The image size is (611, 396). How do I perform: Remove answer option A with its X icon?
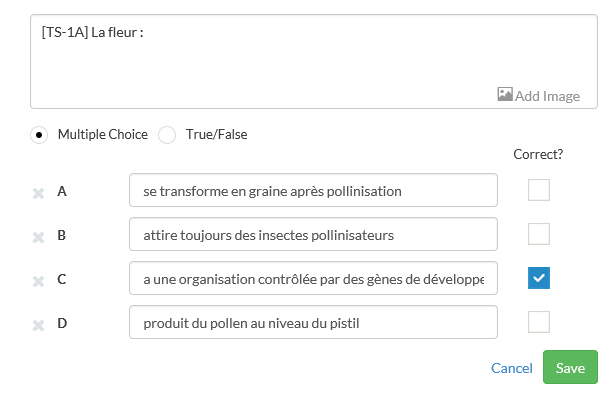click(x=38, y=193)
